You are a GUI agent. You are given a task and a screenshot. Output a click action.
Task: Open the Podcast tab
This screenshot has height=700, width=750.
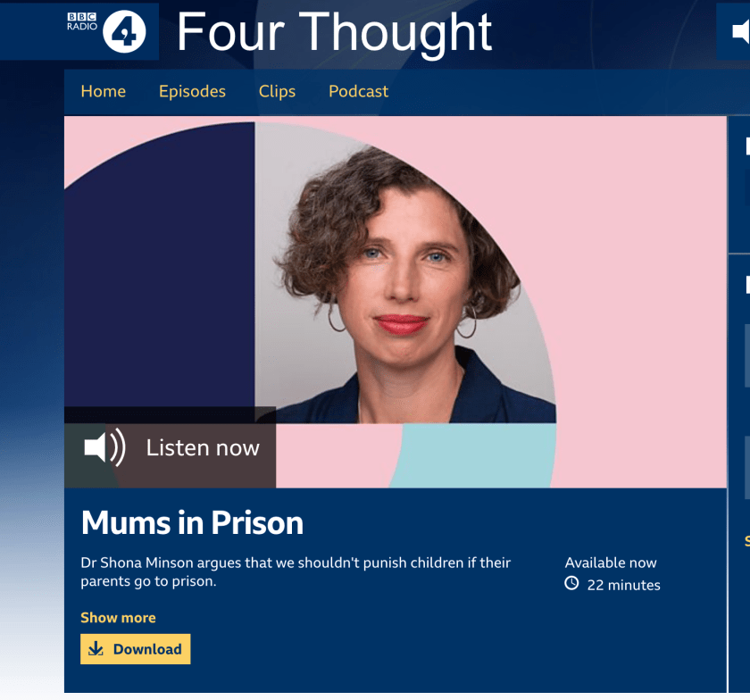pyautogui.click(x=358, y=91)
